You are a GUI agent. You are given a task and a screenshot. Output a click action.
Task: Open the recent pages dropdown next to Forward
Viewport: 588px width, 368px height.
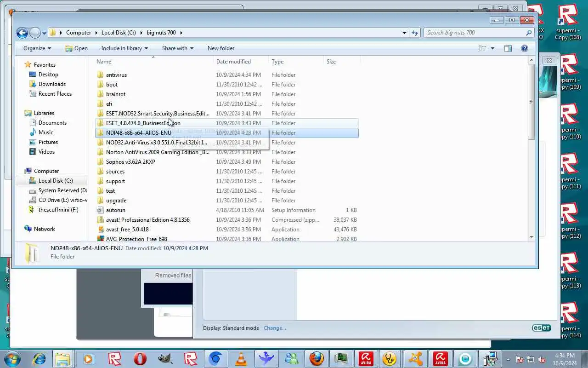click(x=44, y=33)
